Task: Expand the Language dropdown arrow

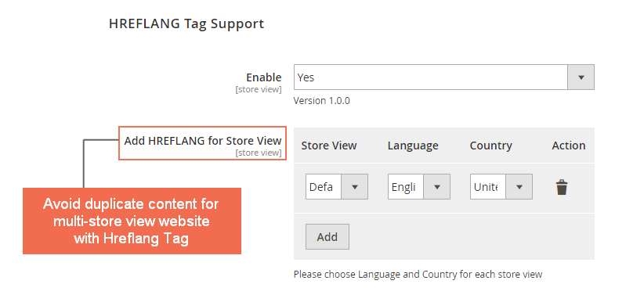Action: click(437, 187)
